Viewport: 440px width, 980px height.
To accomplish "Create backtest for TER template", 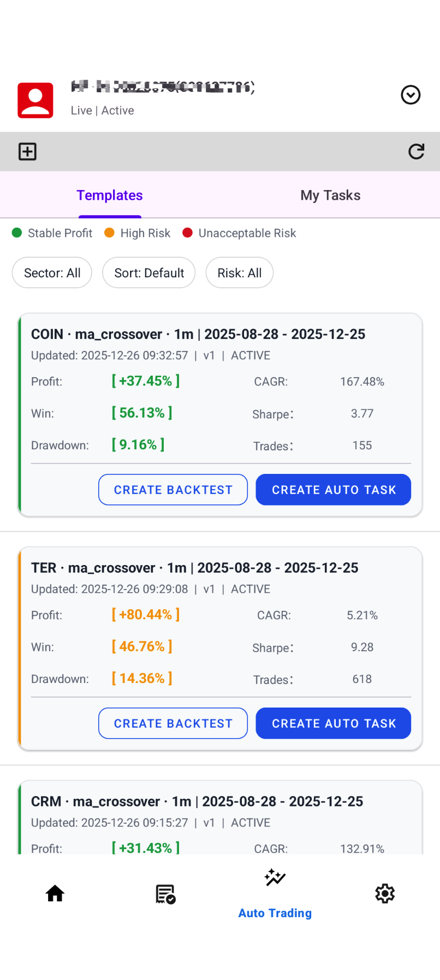I will click(173, 723).
